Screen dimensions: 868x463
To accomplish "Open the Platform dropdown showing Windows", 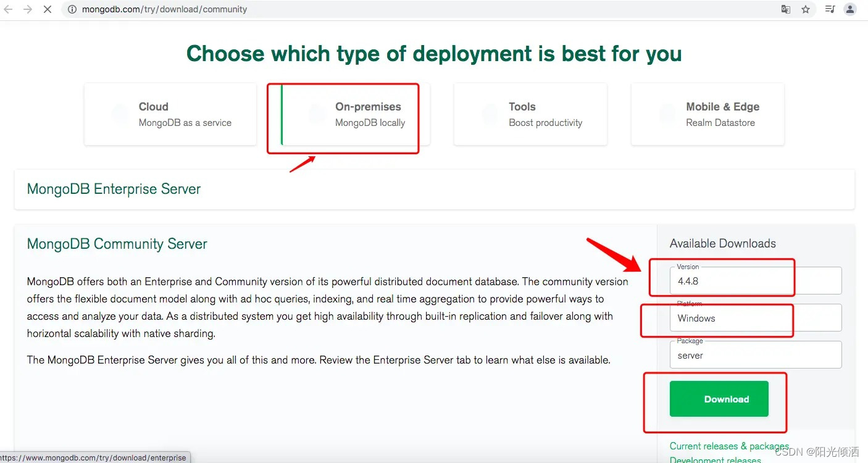I will [x=756, y=318].
